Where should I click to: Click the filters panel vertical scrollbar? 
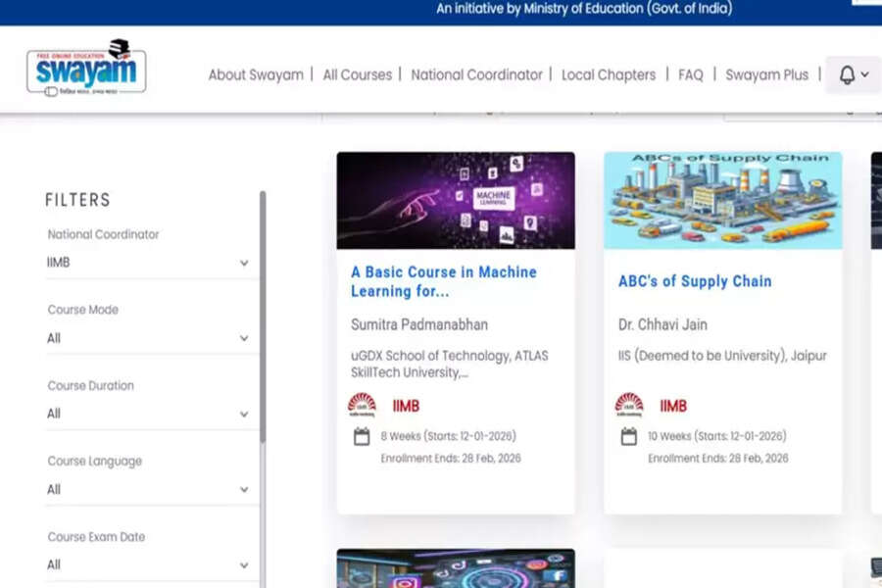click(x=263, y=323)
